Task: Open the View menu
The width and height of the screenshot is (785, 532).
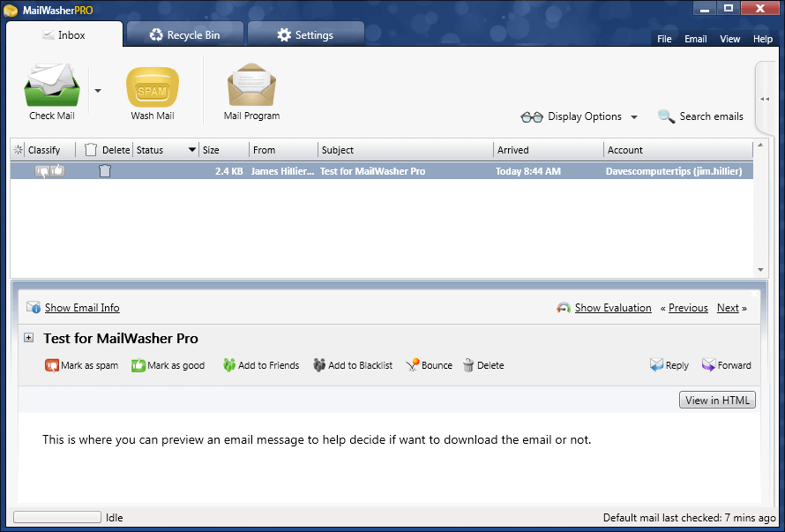Action: coord(730,39)
